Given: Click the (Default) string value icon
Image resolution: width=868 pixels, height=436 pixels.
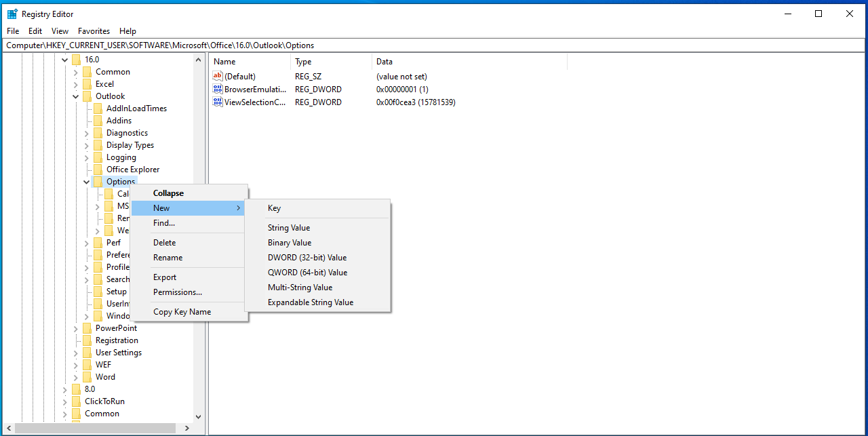Looking at the screenshot, I should tap(218, 77).
